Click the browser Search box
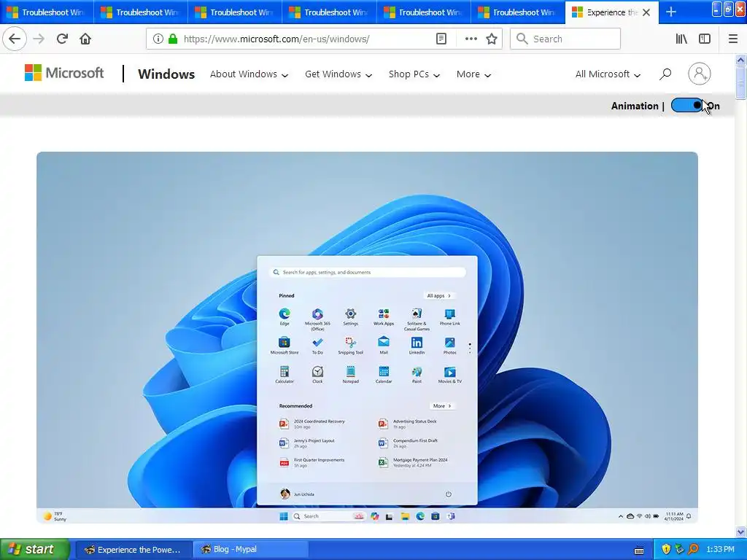The image size is (747, 560). pos(565,39)
